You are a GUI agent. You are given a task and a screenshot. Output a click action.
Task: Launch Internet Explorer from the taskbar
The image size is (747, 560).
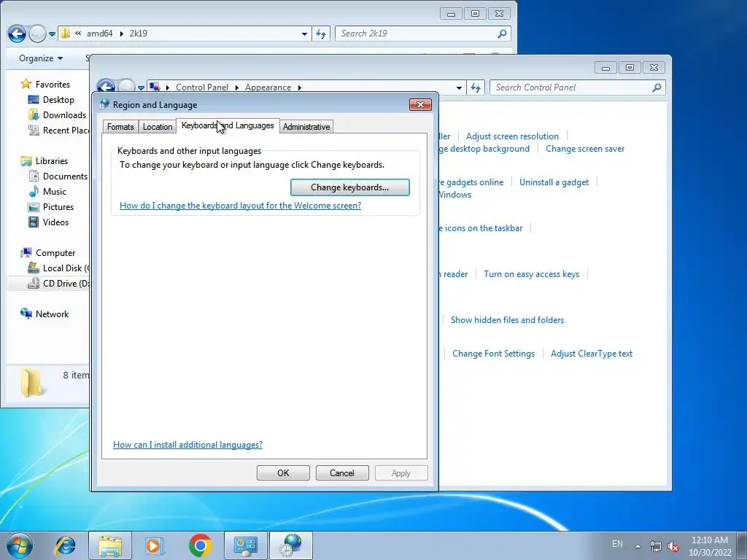[x=65, y=545]
